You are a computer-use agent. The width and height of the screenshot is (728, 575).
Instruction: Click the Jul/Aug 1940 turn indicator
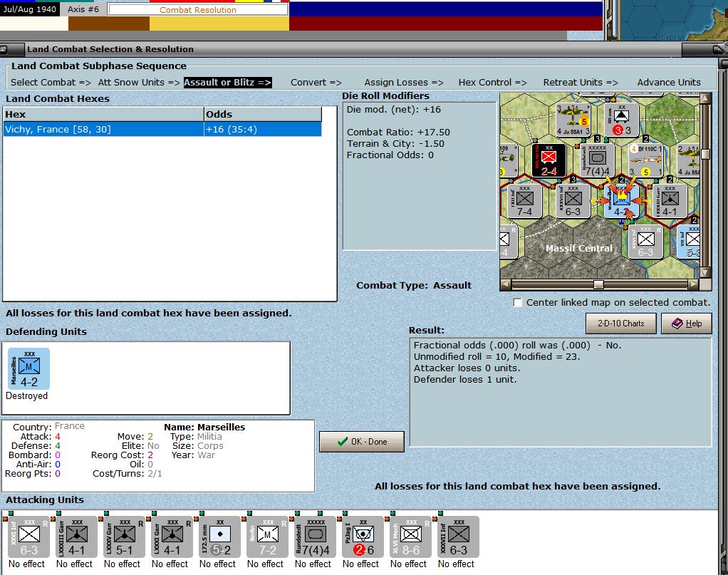(x=30, y=9)
